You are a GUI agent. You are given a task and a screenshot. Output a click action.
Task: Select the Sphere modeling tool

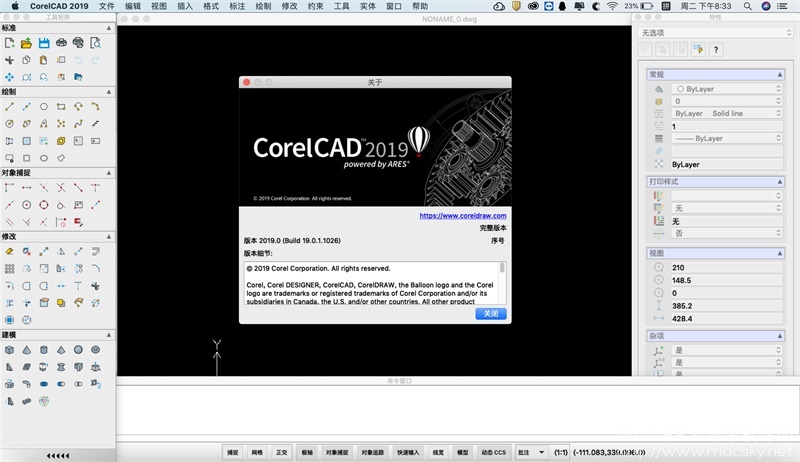coord(78,350)
